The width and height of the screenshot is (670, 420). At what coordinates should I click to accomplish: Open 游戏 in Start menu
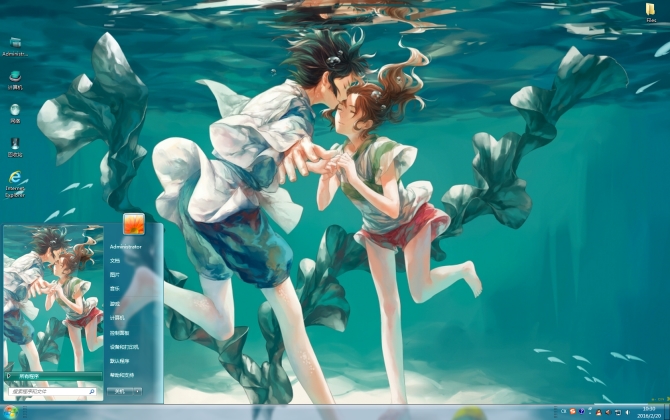click(x=115, y=304)
